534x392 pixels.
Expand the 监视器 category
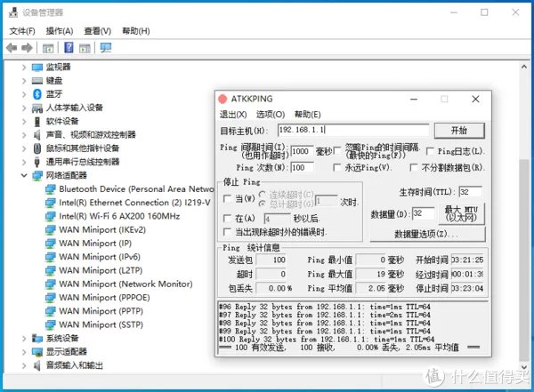click(24, 68)
